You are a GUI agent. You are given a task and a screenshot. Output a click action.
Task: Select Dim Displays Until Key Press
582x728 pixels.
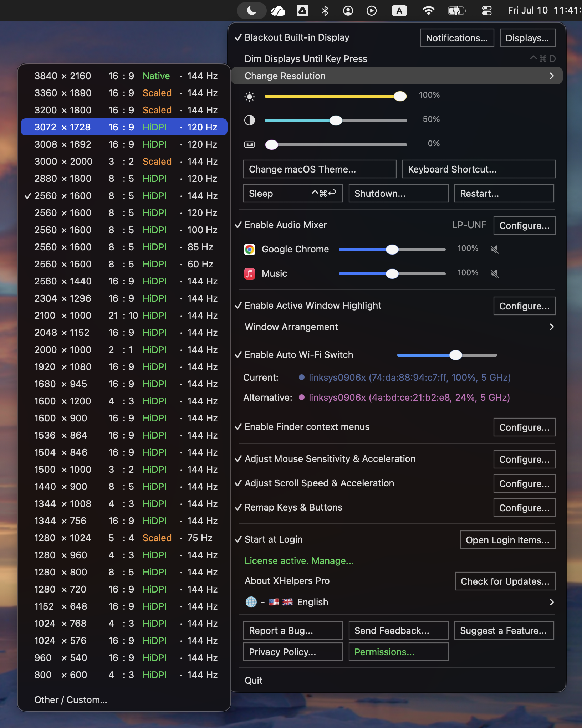coord(397,59)
